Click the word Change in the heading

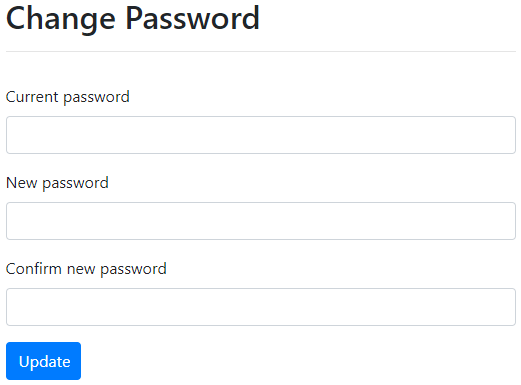point(61,19)
